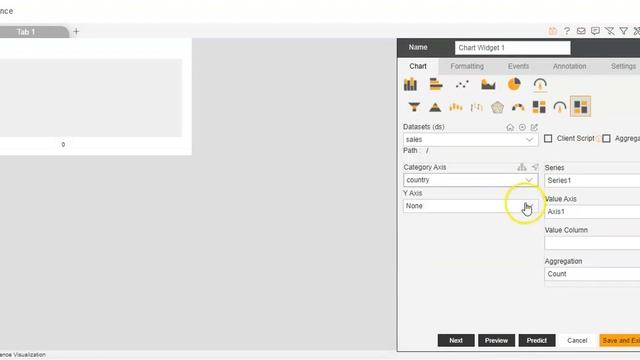
Task: Select the highlighted heatmap chart type
Action: 580,107
